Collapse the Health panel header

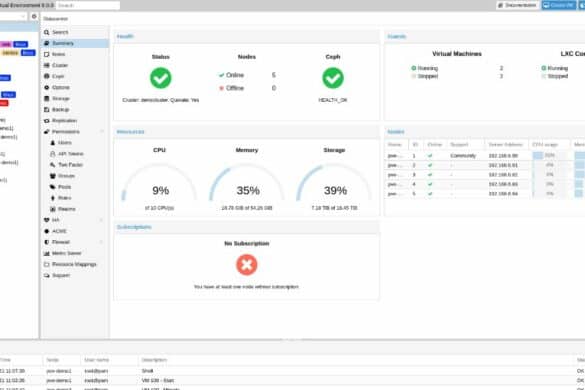click(x=247, y=36)
